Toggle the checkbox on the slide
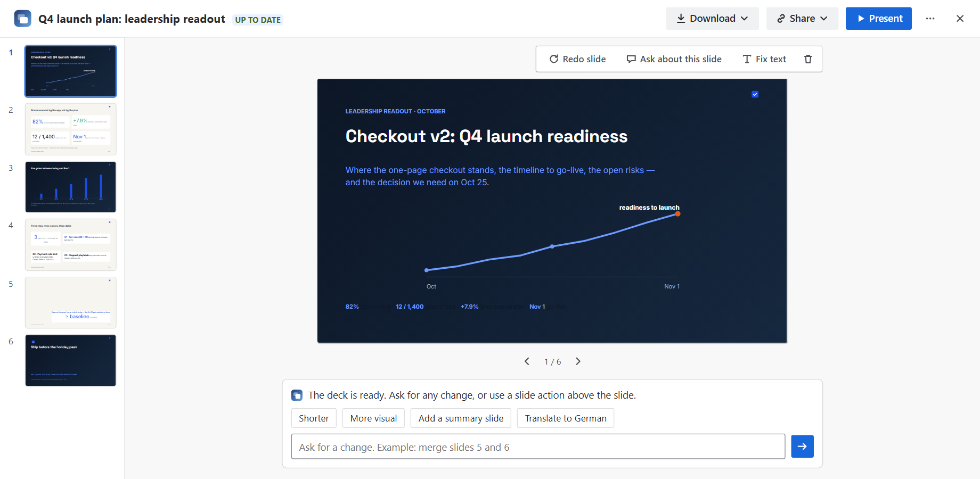The image size is (980, 479). tap(755, 94)
